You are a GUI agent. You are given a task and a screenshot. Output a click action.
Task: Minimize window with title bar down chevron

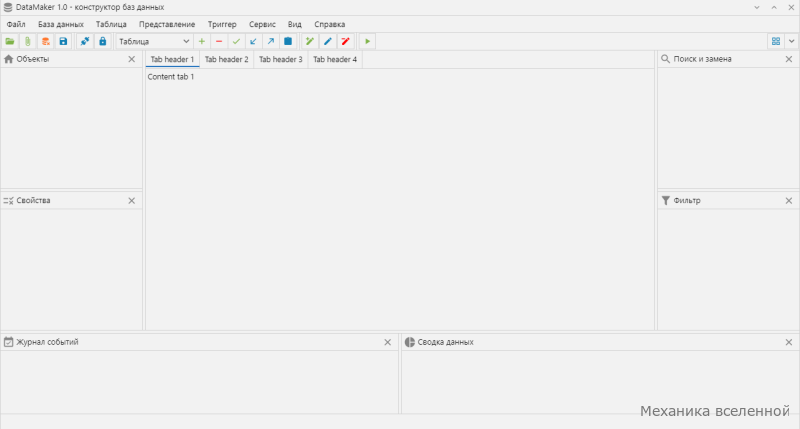[757, 7]
